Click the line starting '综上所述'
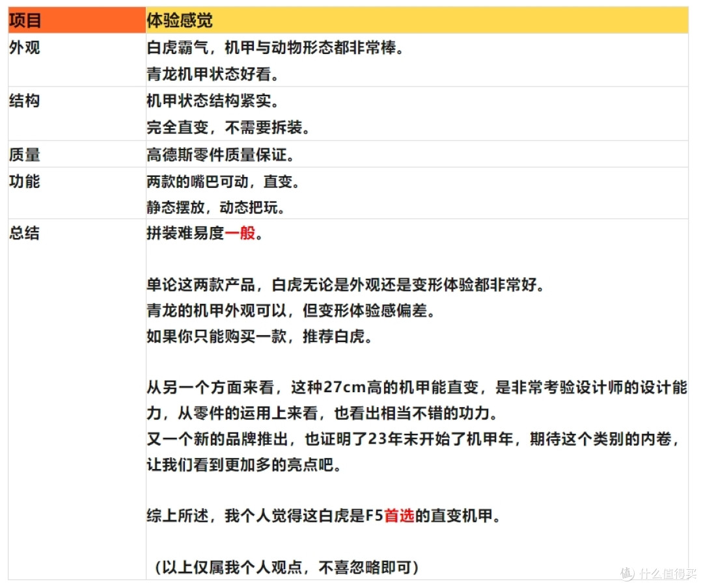703x588 pixels. [x=324, y=516]
